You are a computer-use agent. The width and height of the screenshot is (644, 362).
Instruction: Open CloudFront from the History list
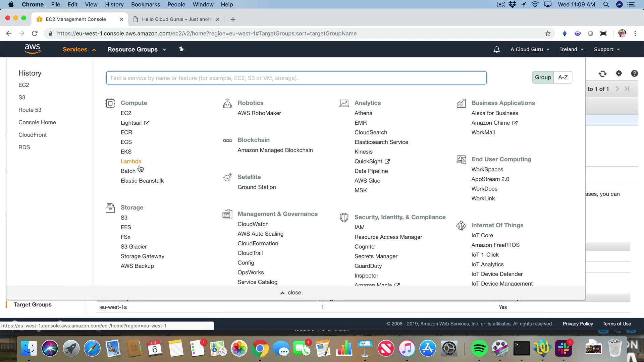pos(33,135)
